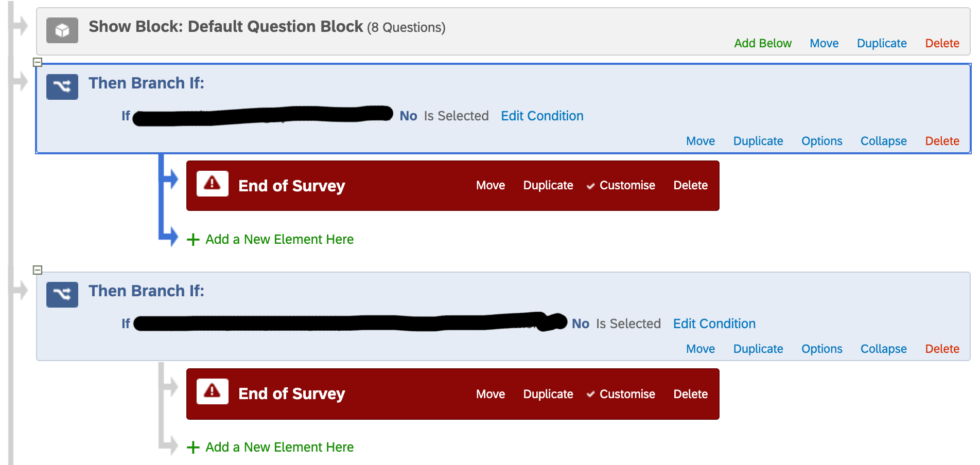Open Options for the second branch
980x465 pixels.
tap(821, 349)
